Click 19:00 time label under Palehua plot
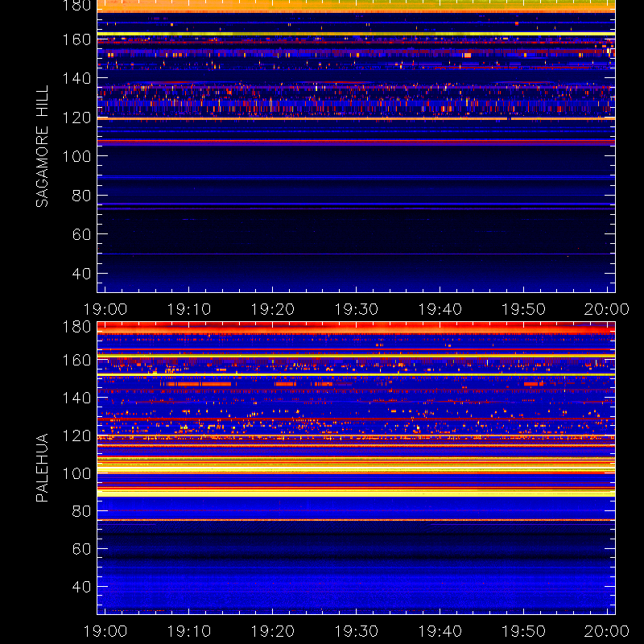This screenshot has height=644, width=644. 105,631
